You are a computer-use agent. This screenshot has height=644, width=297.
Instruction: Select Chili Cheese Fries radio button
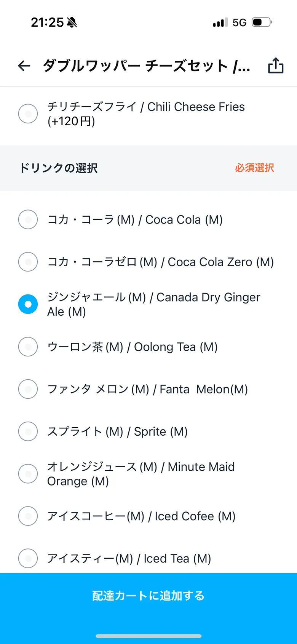28,113
